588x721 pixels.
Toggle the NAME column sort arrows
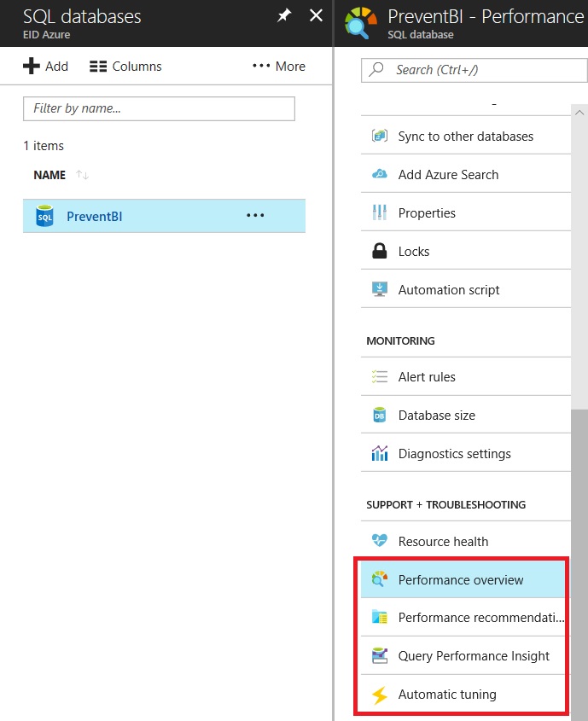tap(82, 175)
